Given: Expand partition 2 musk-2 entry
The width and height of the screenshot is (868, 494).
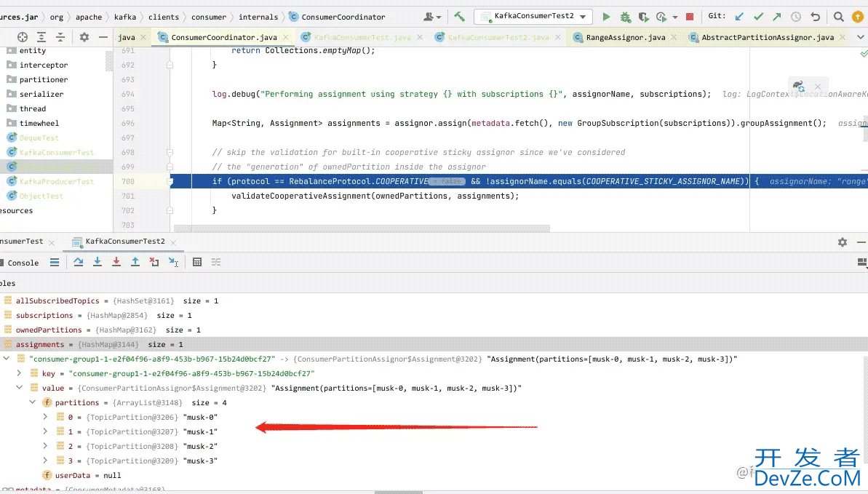Looking at the screenshot, I should [45, 446].
